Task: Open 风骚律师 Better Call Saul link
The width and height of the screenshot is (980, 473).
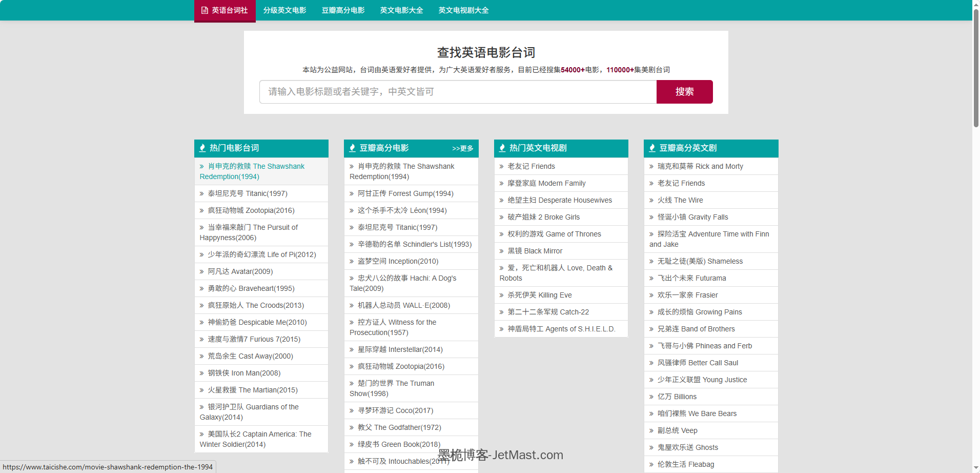Action: tap(698, 363)
